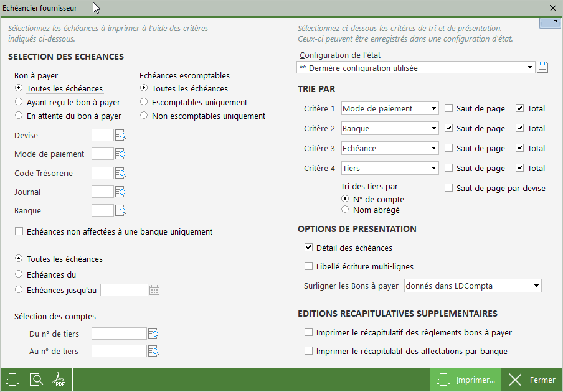Choose 'Non escomptables uniquement' option

[144, 116]
